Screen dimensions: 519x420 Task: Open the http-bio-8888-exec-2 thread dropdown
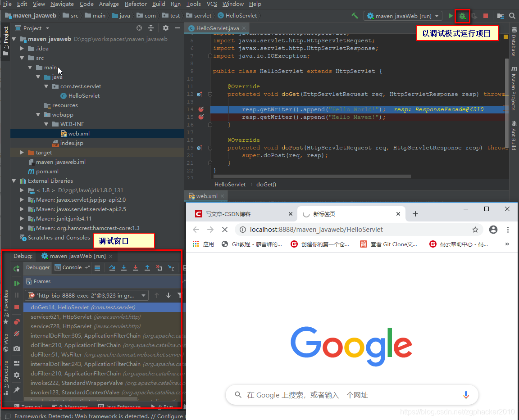[86, 295]
